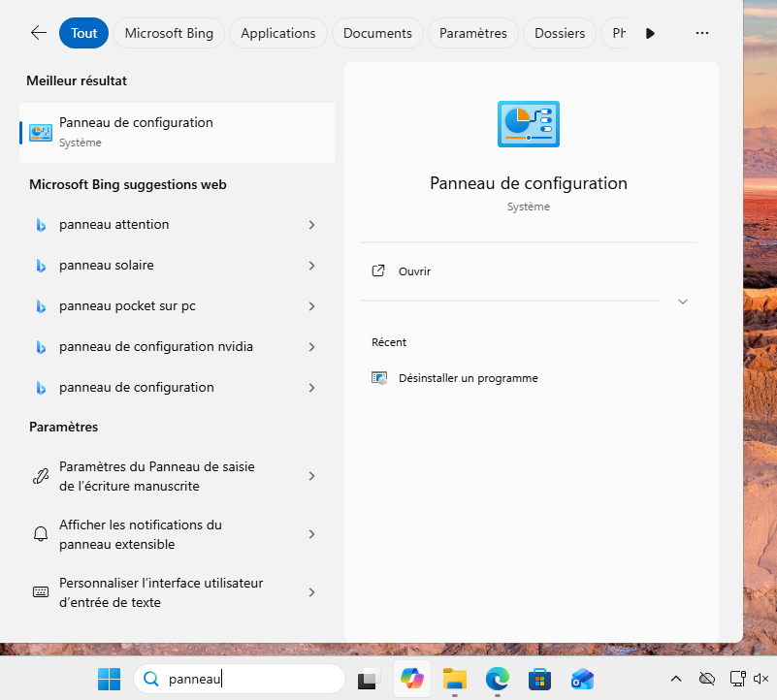This screenshot has width=777, height=700.
Task: Expand actions chevron under Ouvrir
Action: pyautogui.click(x=683, y=302)
